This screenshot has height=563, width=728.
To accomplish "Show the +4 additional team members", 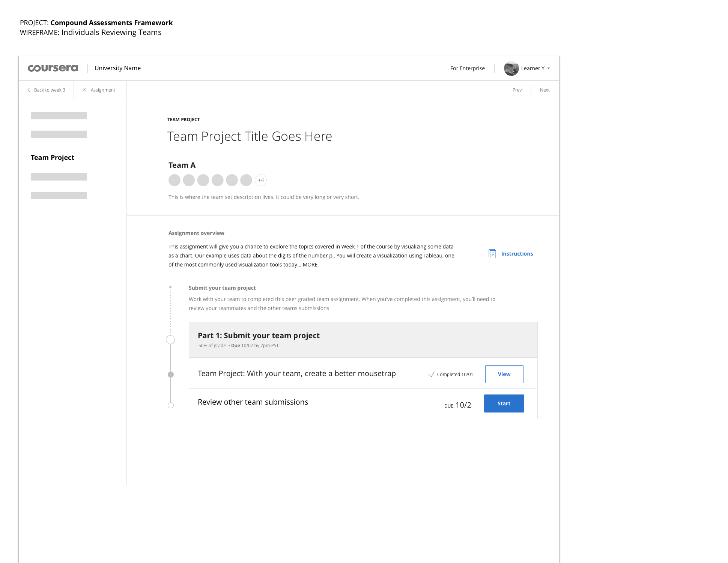I will 261,180.
